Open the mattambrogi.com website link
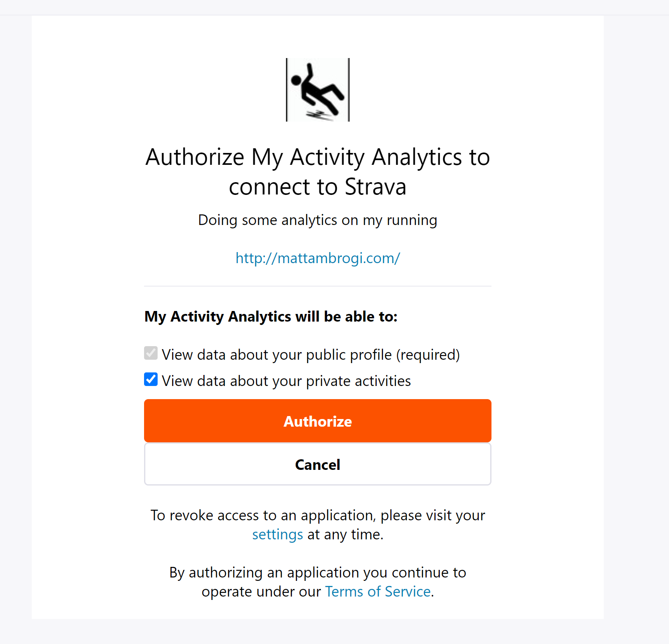Image resolution: width=669 pixels, height=644 pixels. [318, 258]
